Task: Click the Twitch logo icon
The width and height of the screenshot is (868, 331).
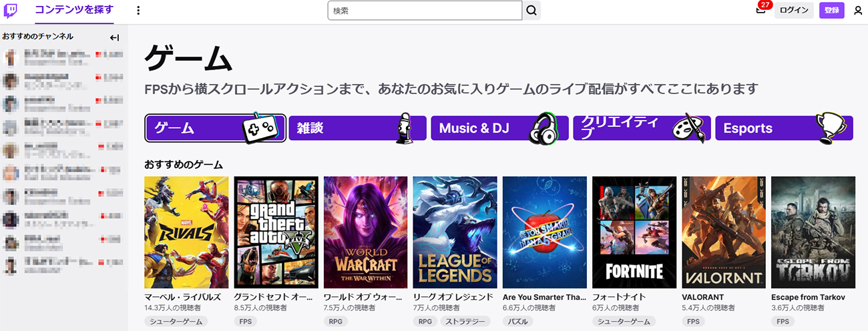Action: 11,10
